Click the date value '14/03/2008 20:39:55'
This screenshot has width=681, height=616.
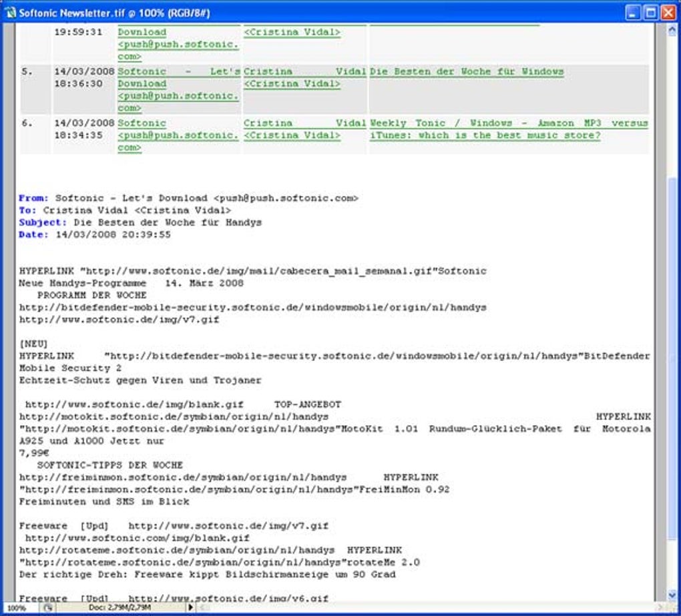pyautogui.click(x=113, y=235)
